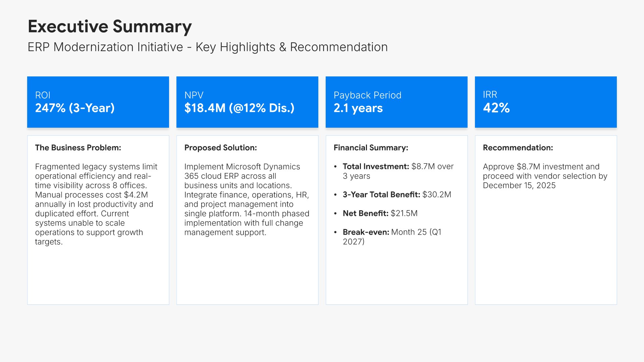Click the Approve $8.7M investment text

[x=545, y=176]
